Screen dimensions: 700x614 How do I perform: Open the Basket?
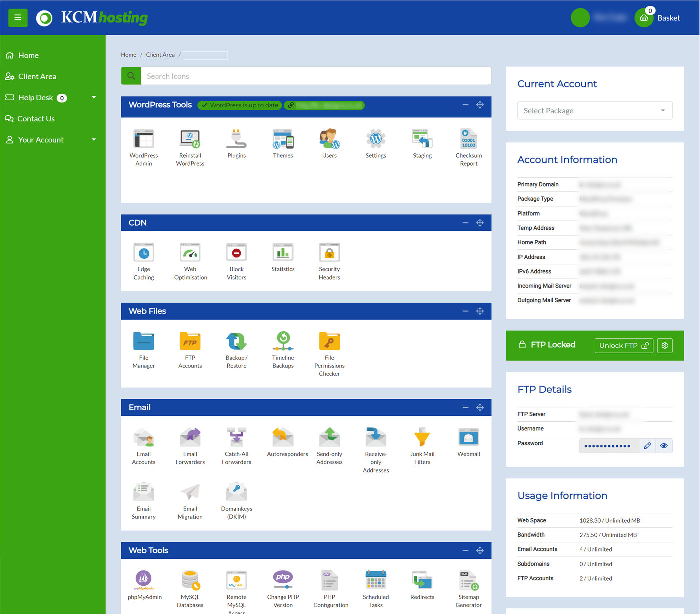tap(657, 18)
